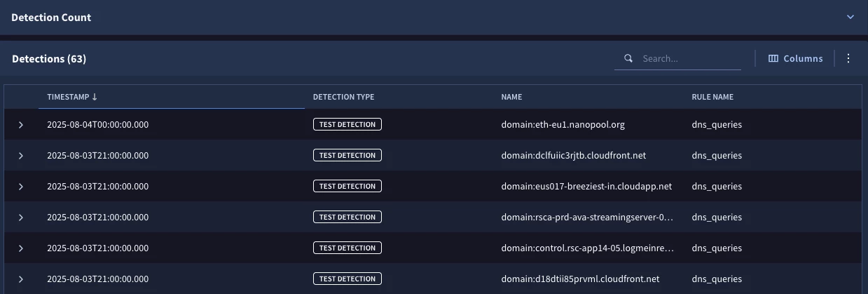Image resolution: width=868 pixels, height=294 pixels.
Task: Click the Test Detection badge for rsca-prd-ava-streamingserver
Action: point(347,218)
